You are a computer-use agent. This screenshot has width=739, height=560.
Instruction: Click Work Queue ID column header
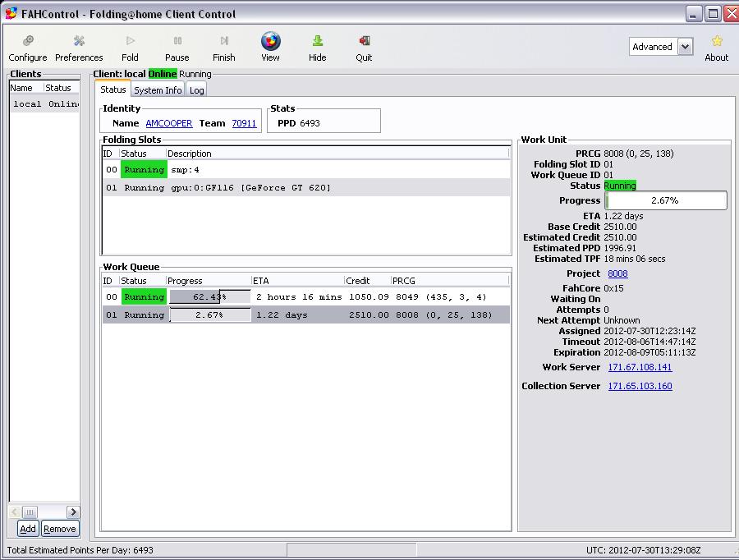(111, 281)
